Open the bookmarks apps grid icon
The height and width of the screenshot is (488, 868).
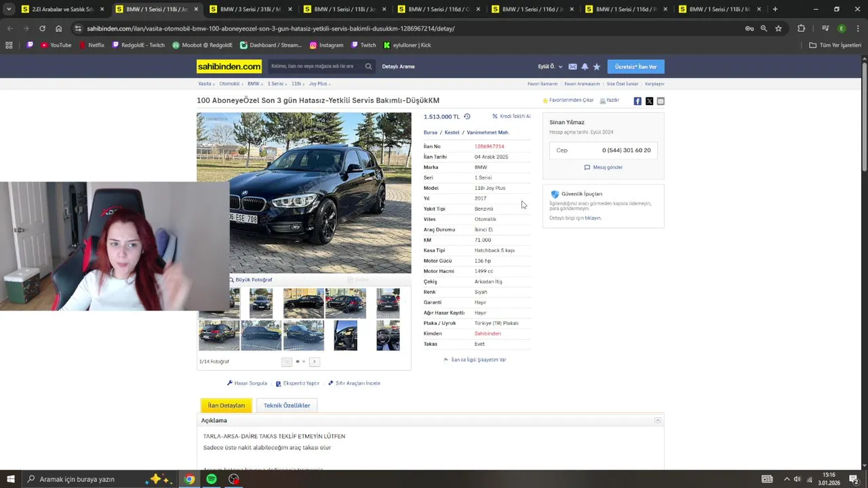click(9, 45)
